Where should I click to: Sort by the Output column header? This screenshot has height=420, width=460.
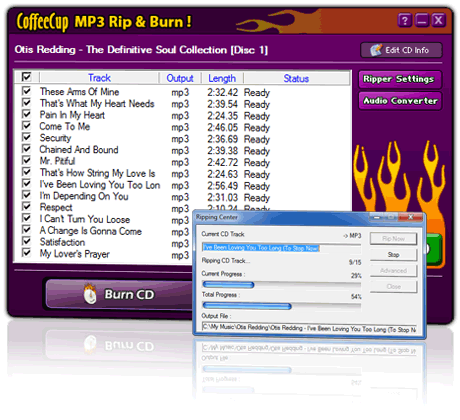(x=180, y=78)
